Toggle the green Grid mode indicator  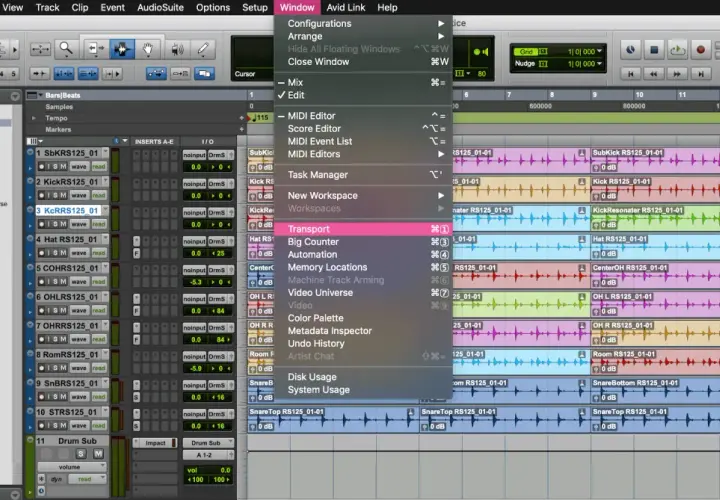526,51
